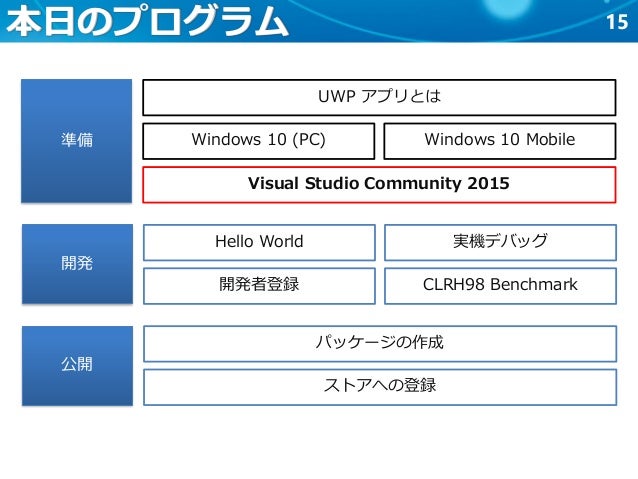Click the slide title 本日のプログラム
The height and width of the screenshot is (479, 638).
(x=147, y=20)
